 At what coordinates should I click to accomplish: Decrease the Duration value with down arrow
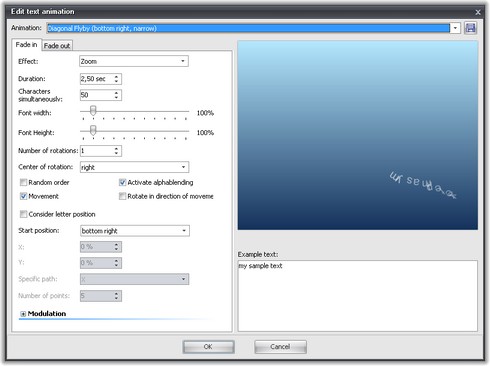click(x=116, y=81)
